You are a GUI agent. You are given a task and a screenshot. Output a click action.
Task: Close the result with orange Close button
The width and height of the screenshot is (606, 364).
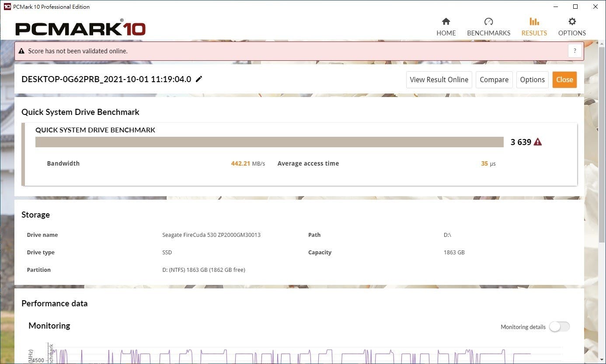564,80
